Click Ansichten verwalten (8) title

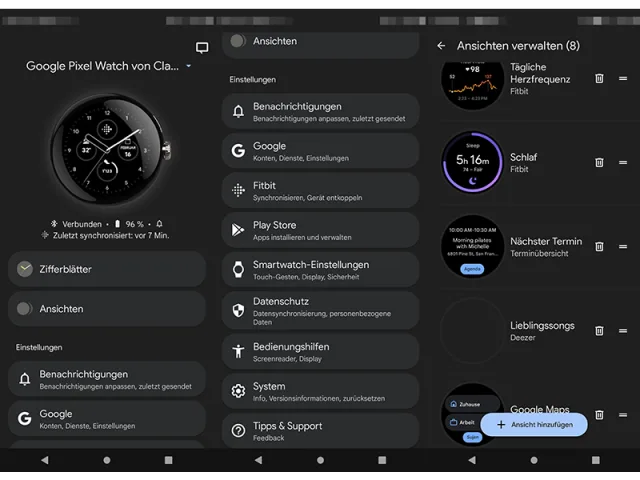click(x=518, y=46)
